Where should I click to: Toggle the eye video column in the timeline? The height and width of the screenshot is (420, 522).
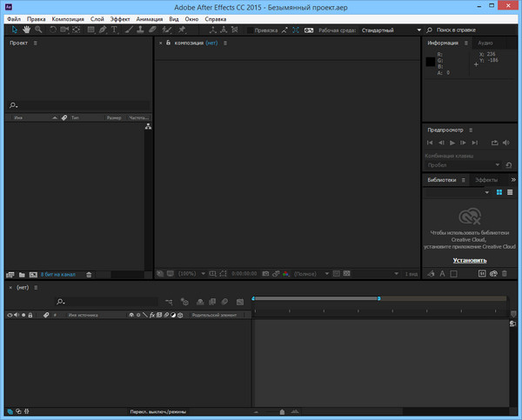coord(10,315)
